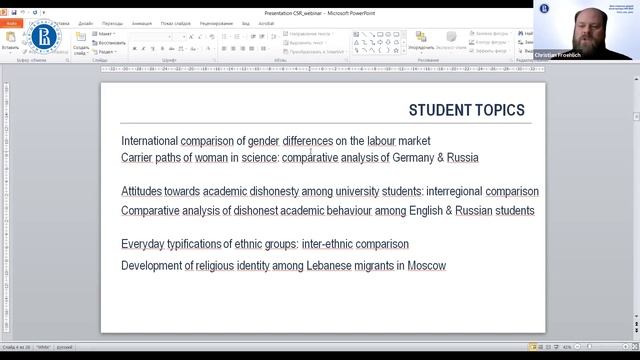Select the Arrow line shape in the gallery

372,35
